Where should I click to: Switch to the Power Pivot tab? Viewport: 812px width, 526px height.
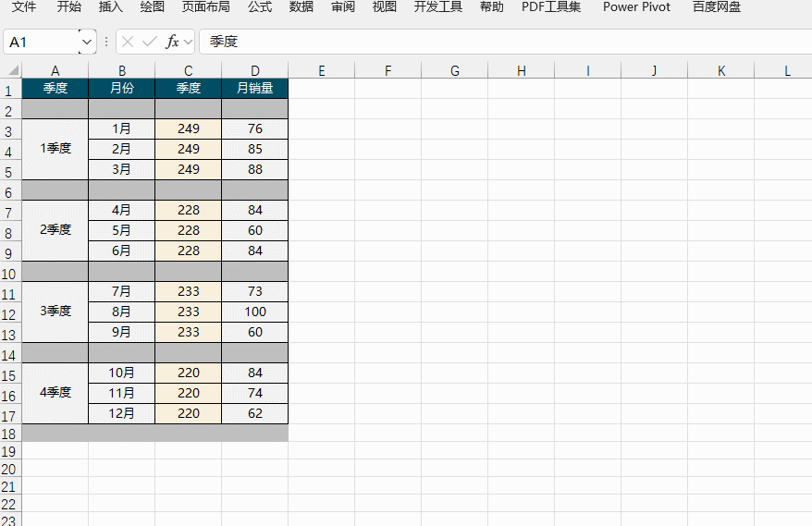636,6
